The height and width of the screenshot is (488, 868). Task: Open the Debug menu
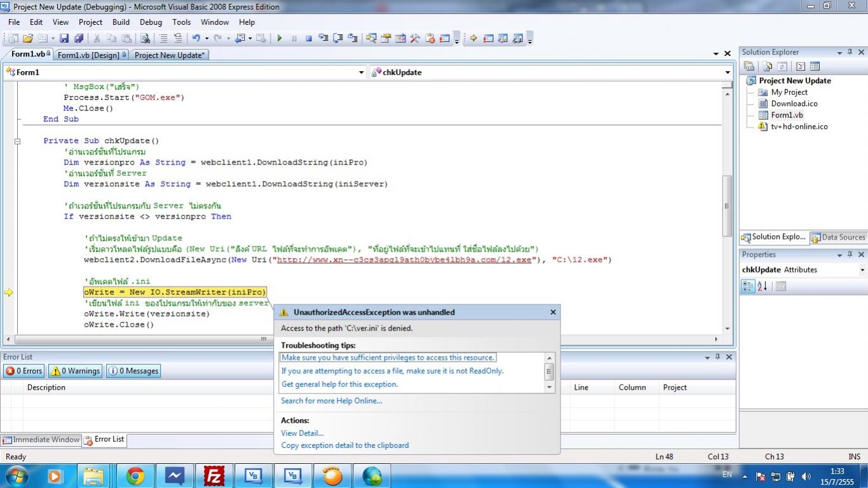151,22
